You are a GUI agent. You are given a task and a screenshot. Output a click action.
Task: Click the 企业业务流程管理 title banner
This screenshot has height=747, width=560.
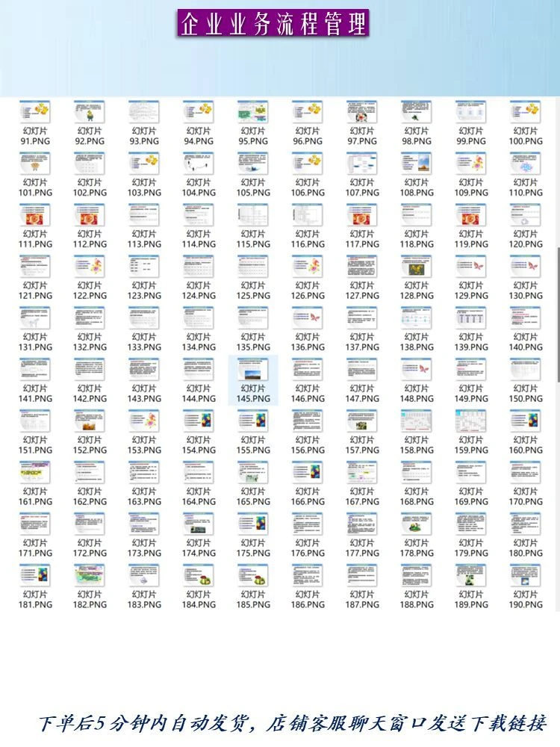click(273, 23)
